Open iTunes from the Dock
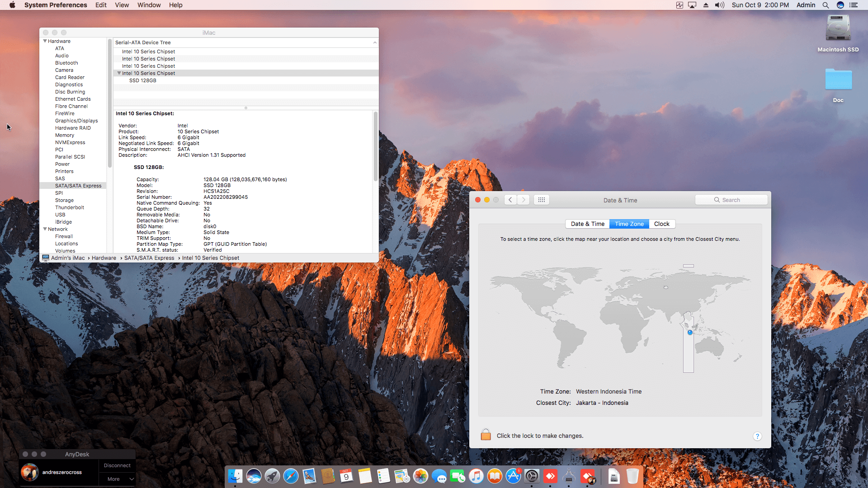The height and width of the screenshot is (488, 868). point(476,476)
